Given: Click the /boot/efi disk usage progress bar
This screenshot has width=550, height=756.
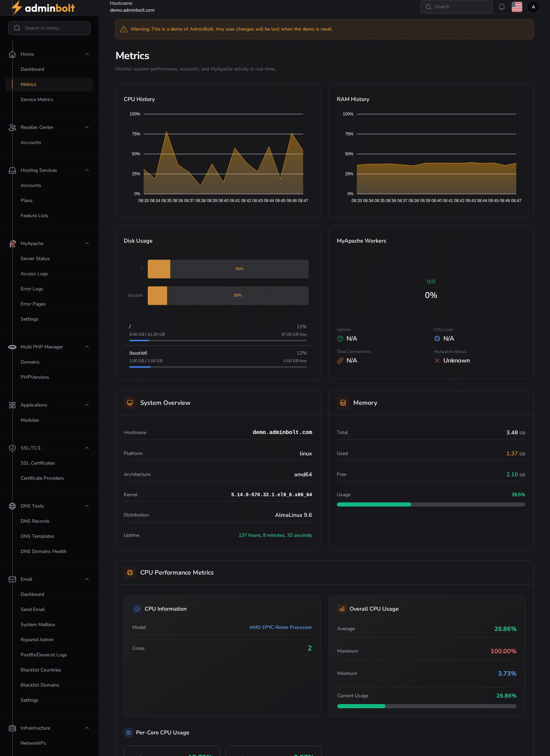Looking at the screenshot, I should [218, 367].
